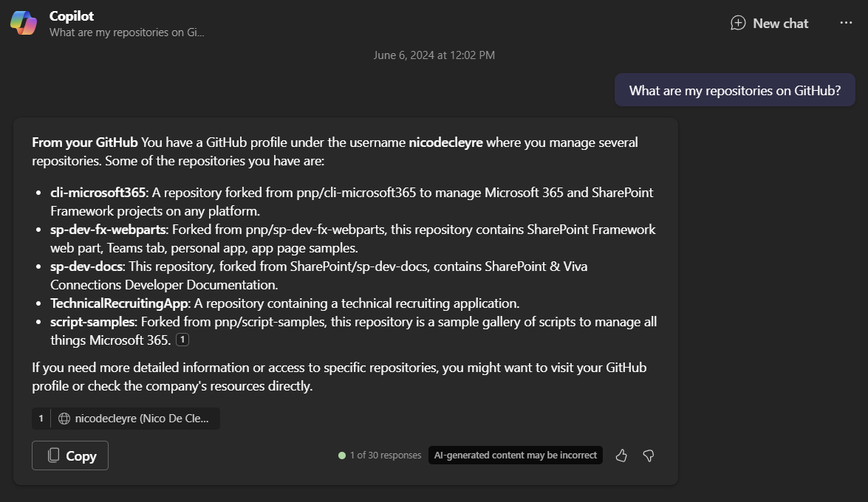Click the bold cli-microsoft365 repository name

[x=98, y=193]
